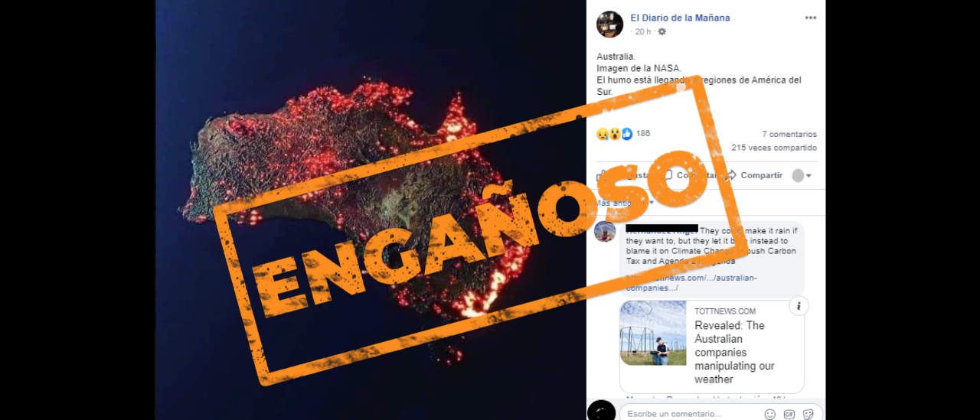980x420 pixels.
Task: Click the Compartir share button
Action: tap(753, 175)
